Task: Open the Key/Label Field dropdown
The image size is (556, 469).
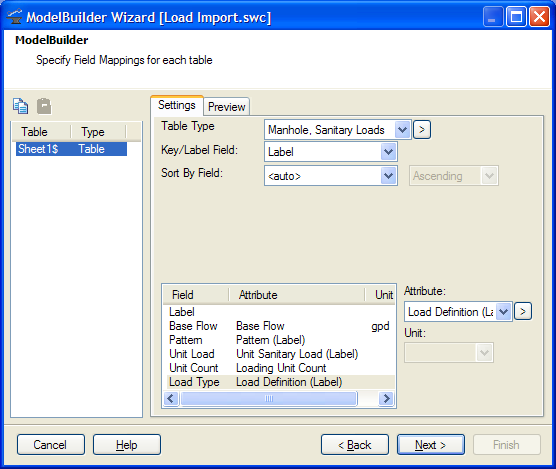Action: pyautogui.click(x=388, y=152)
